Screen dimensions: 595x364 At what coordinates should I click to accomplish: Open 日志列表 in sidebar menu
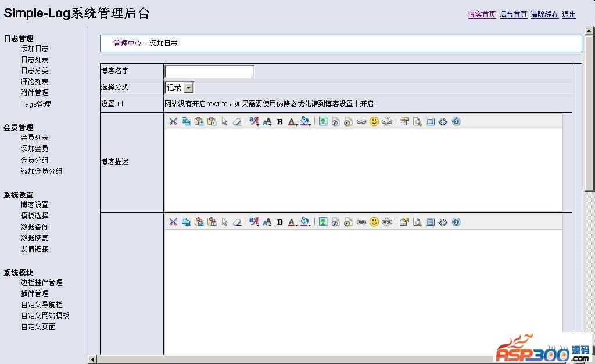click(x=34, y=60)
